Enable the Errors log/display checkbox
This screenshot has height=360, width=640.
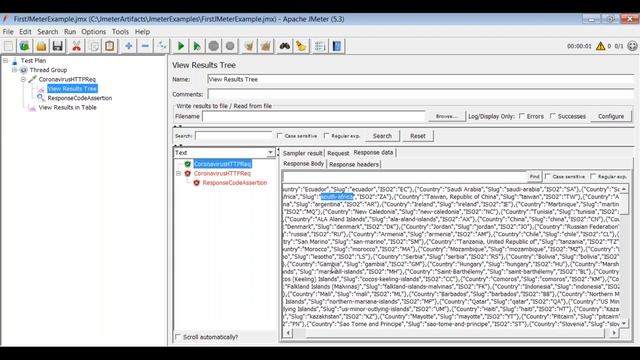pyautogui.click(x=522, y=116)
